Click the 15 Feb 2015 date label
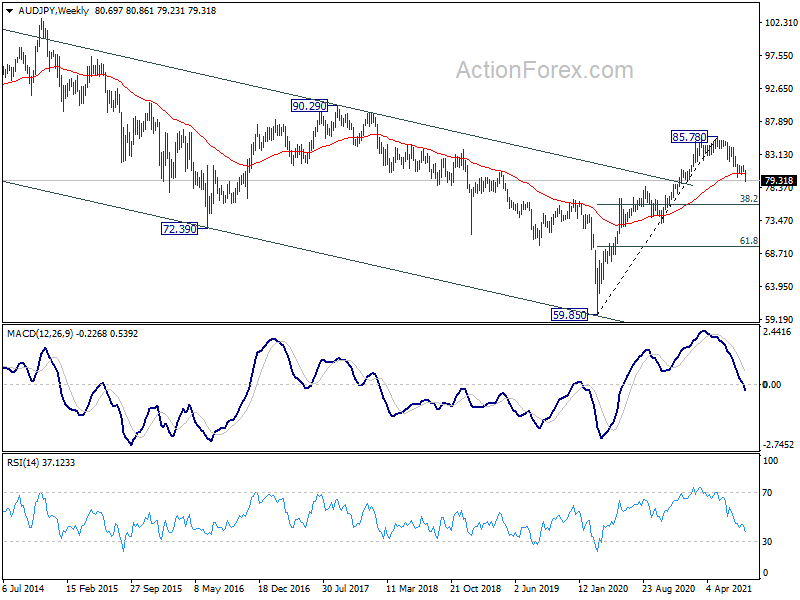 [x=92, y=589]
